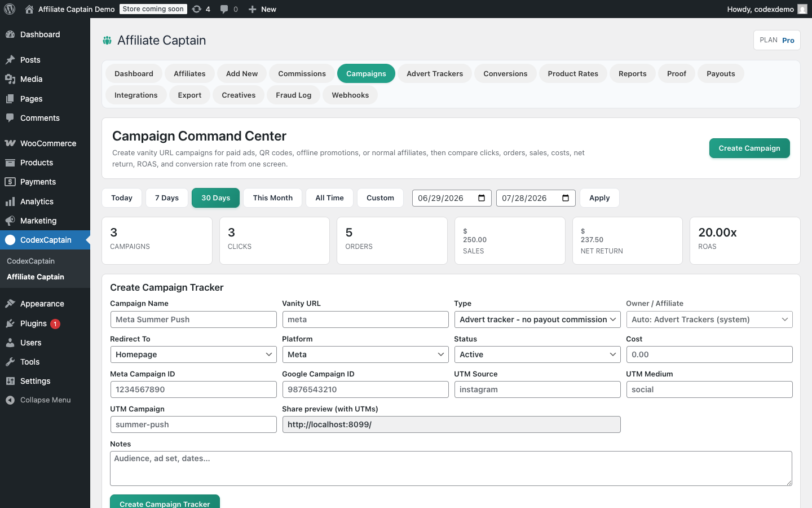Click the Vanity URL input
Viewport: 812px width, 508px height.
pos(365,319)
